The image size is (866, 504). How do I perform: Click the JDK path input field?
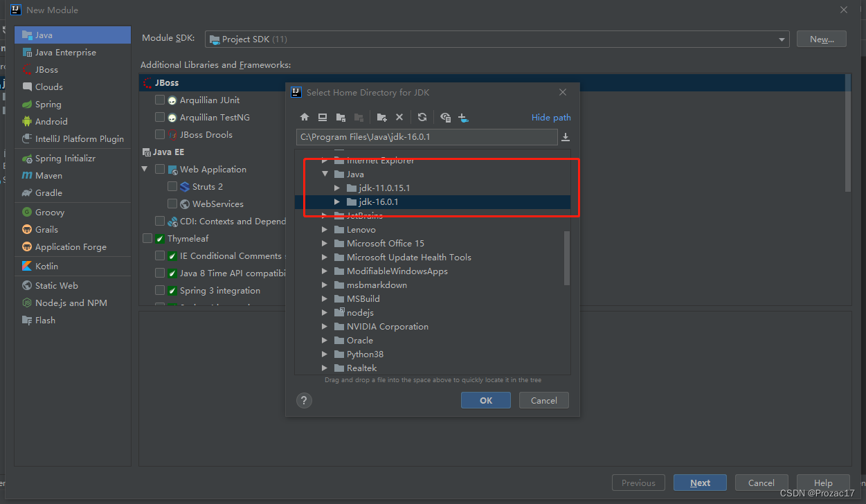[427, 137]
